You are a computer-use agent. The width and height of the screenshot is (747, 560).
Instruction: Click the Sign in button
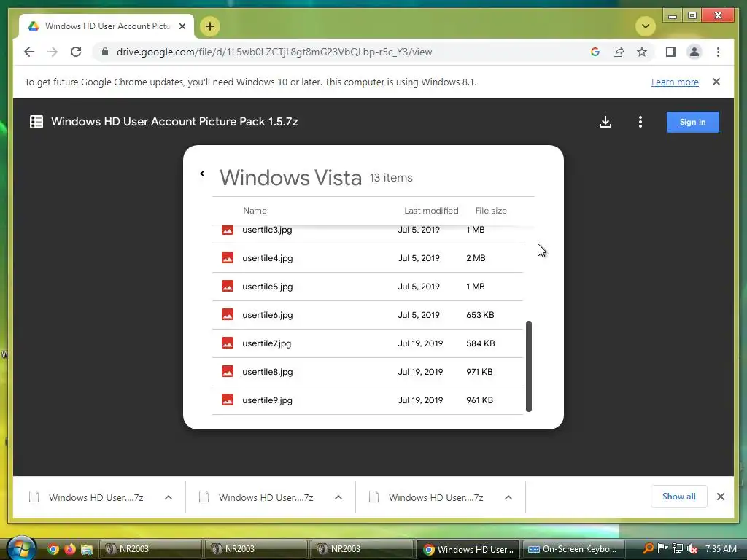pyautogui.click(x=693, y=122)
